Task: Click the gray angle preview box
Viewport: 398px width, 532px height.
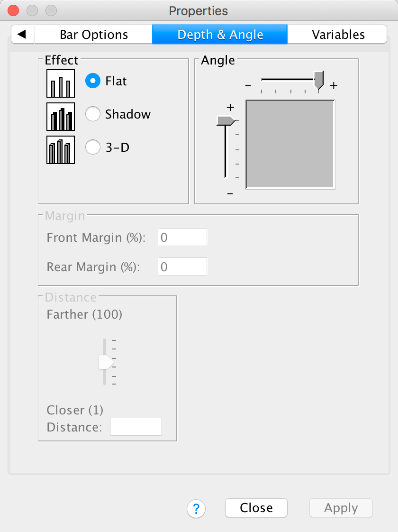Action: pyautogui.click(x=290, y=144)
